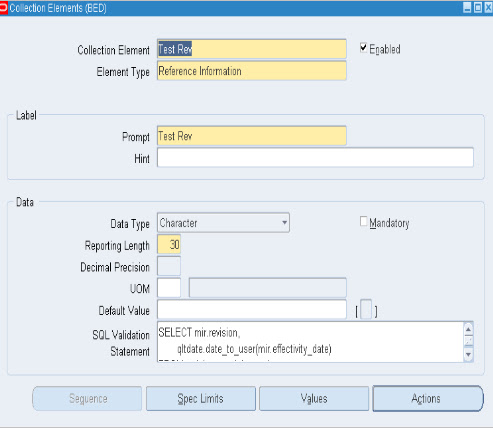Uncheck the Enabled checkbox

(x=363, y=48)
